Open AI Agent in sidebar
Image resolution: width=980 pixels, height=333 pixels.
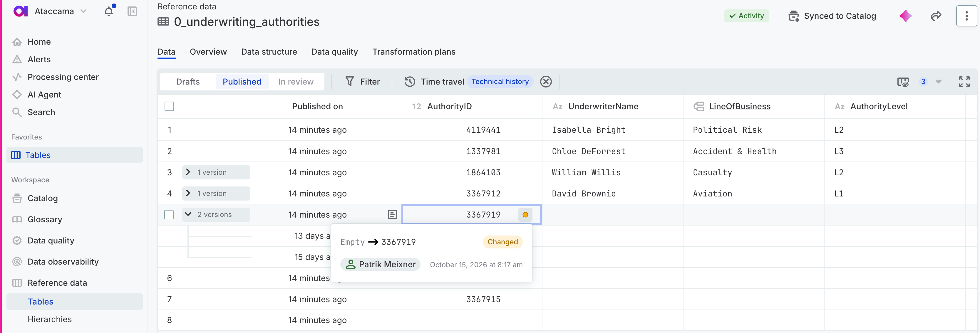(x=44, y=94)
